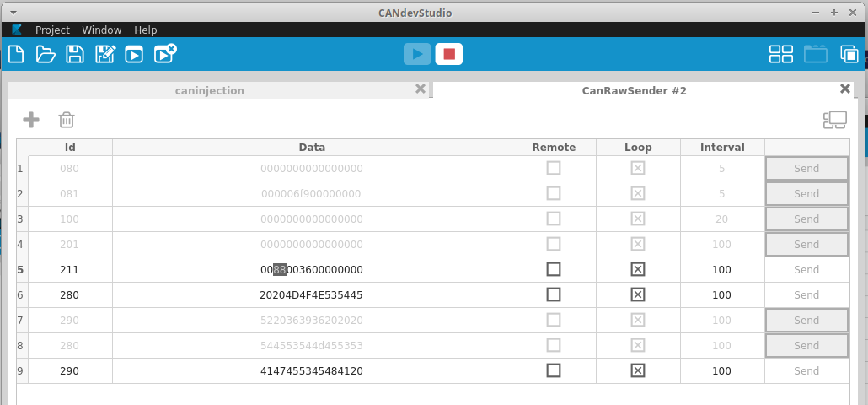Image resolution: width=868 pixels, height=405 pixels.
Task: Toggle Loop checkbox for row 7
Action: (638, 320)
